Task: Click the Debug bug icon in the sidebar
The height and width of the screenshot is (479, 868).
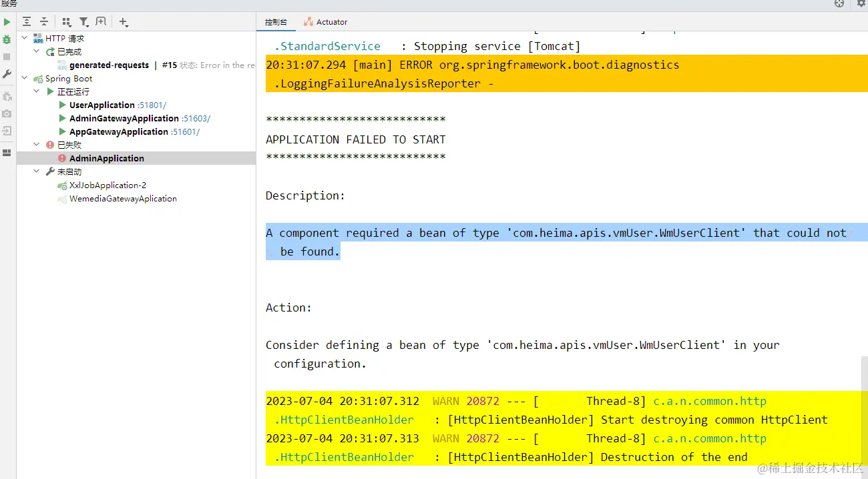Action: pos(7,39)
